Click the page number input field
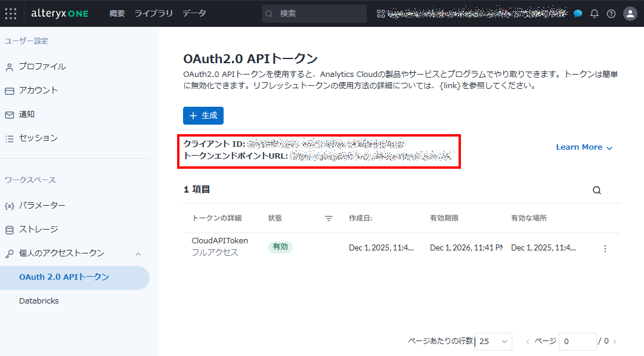Viewport: 644px width, 356px height. click(577, 341)
